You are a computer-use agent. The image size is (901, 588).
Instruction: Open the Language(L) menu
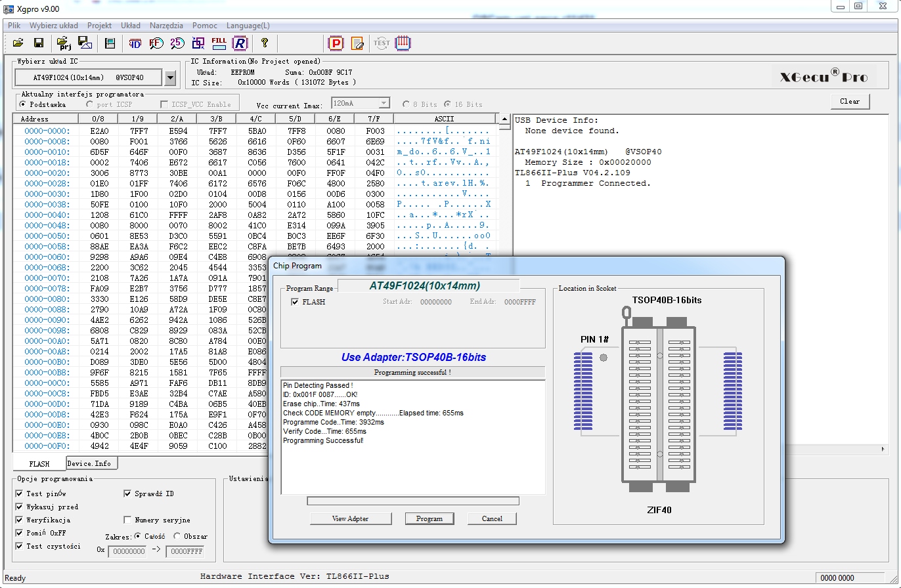[x=248, y=26]
